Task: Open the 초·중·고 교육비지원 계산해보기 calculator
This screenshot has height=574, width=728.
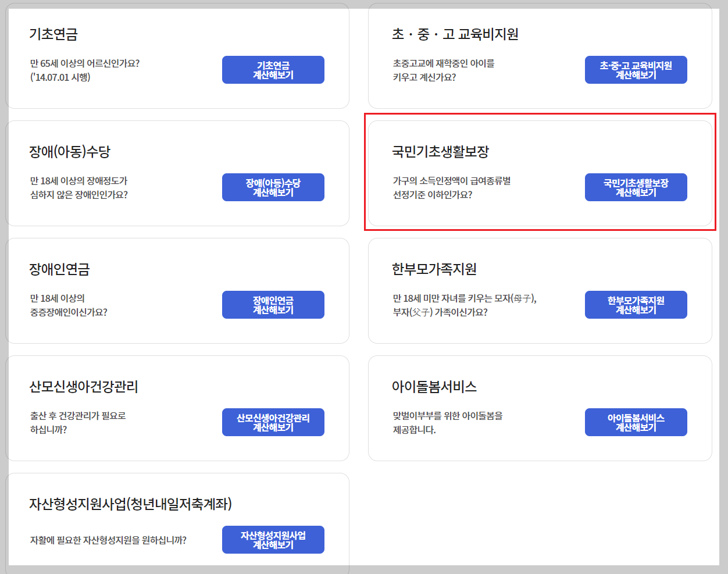Action: 636,69
